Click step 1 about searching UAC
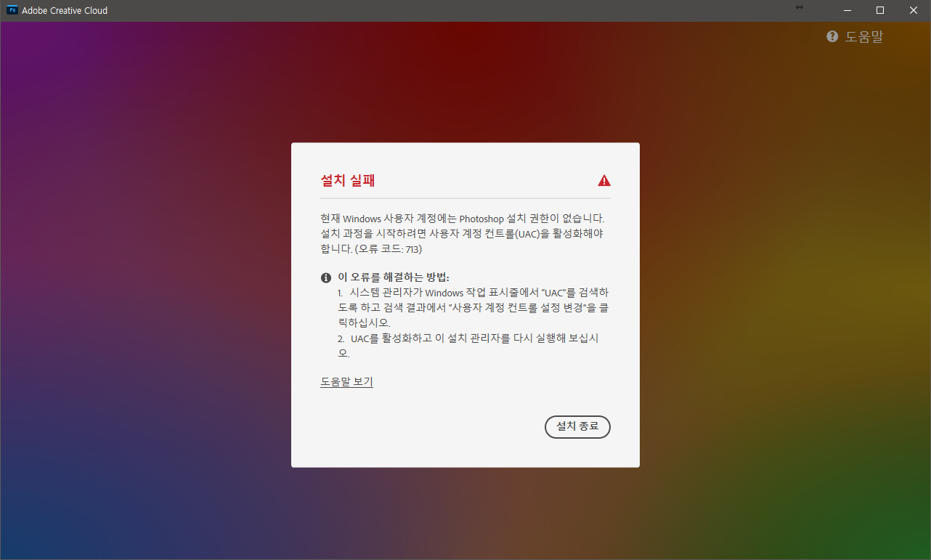This screenshot has width=931, height=560. [473, 307]
